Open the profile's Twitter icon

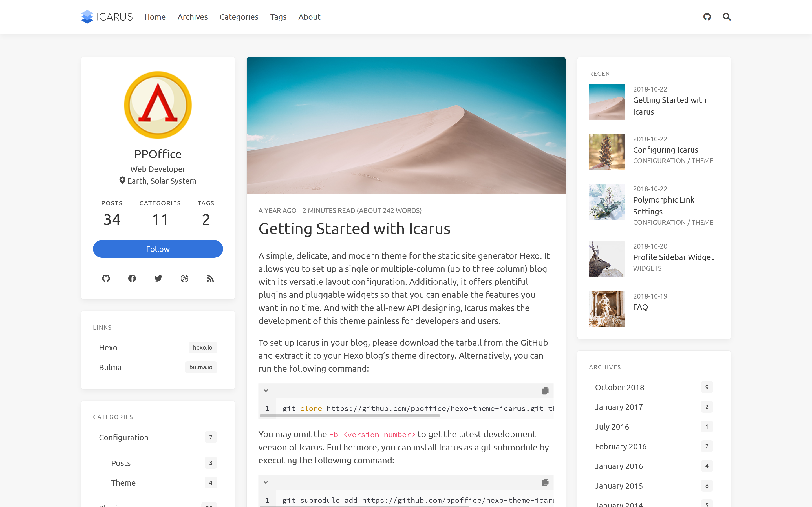[158, 278]
